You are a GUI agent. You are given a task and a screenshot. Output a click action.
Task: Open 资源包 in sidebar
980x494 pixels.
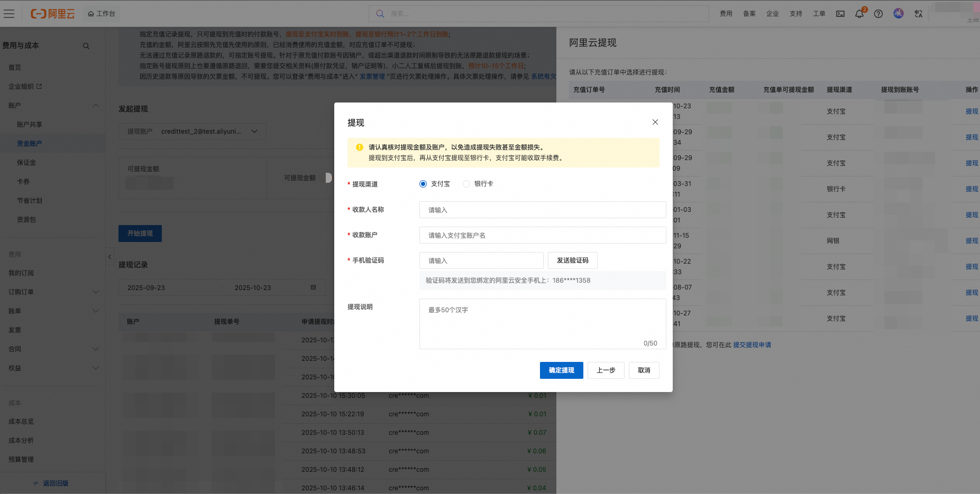click(x=26, y=220)
